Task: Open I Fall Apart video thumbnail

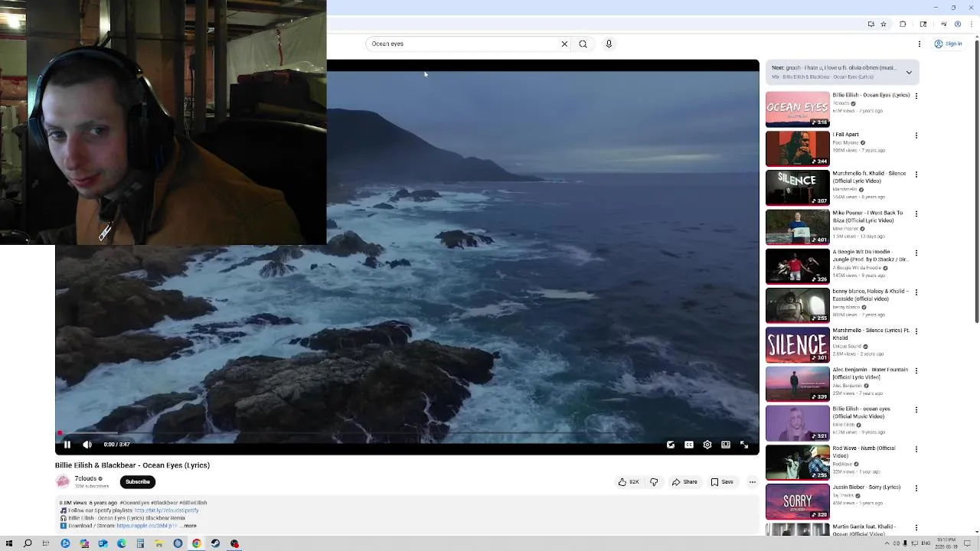Action: pyautogui.click(x=798, y=148)
